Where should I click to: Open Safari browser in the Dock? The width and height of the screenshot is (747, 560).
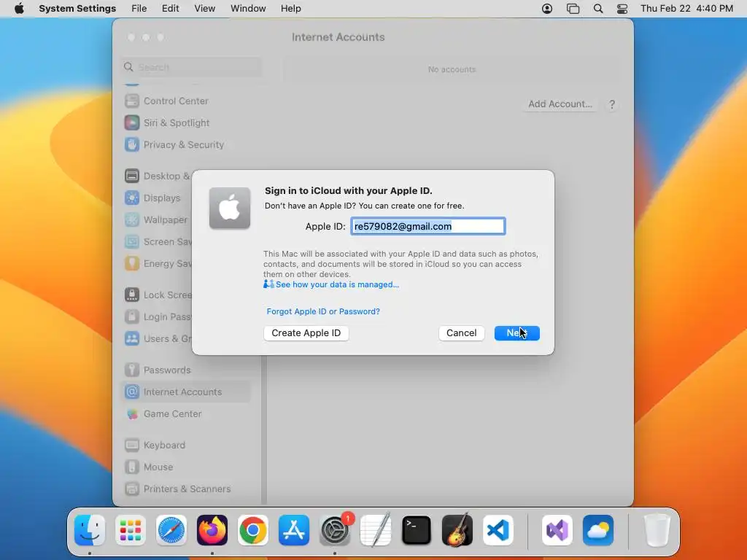tap(171, 530)
